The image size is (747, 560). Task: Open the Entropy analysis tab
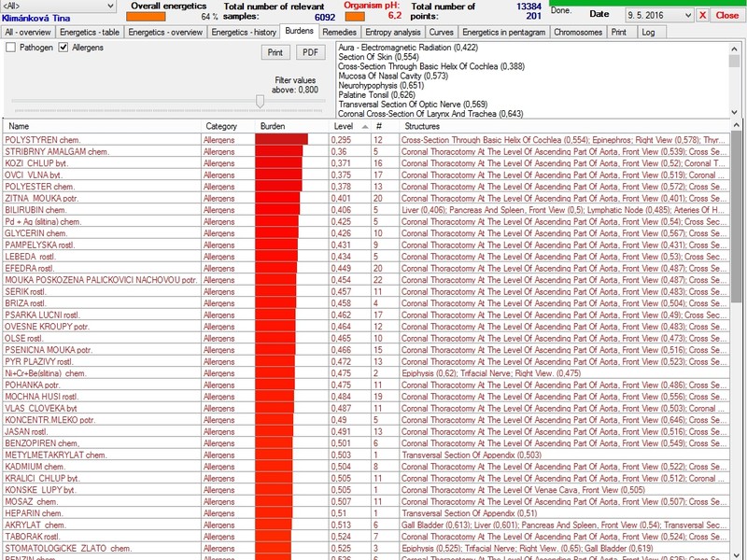(x=392, y=33)
